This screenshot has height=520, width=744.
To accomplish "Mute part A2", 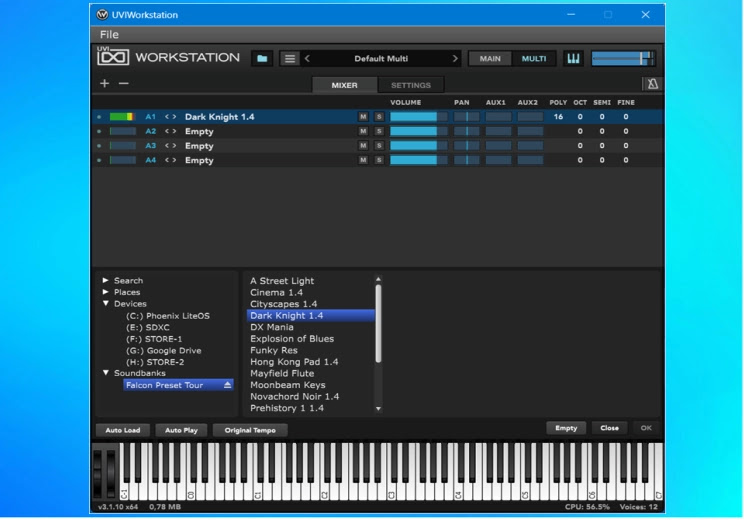I will 363,131.
